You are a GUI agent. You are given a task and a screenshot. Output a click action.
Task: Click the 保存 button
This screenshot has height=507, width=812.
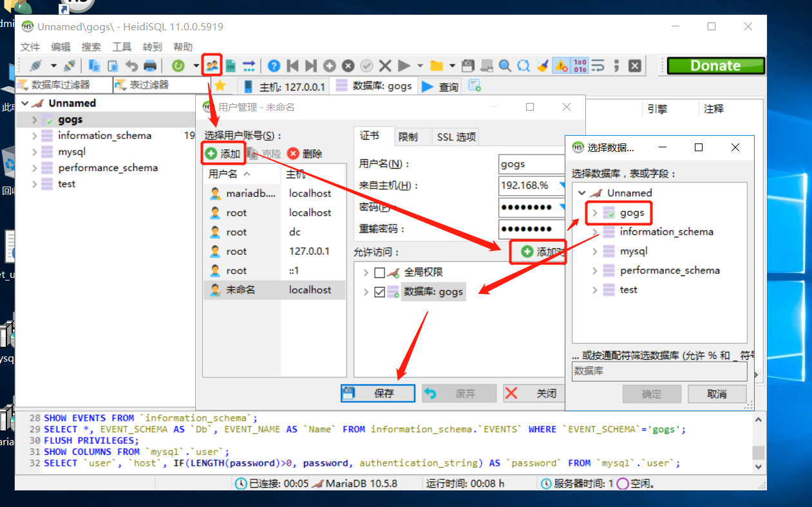(378, 393)
